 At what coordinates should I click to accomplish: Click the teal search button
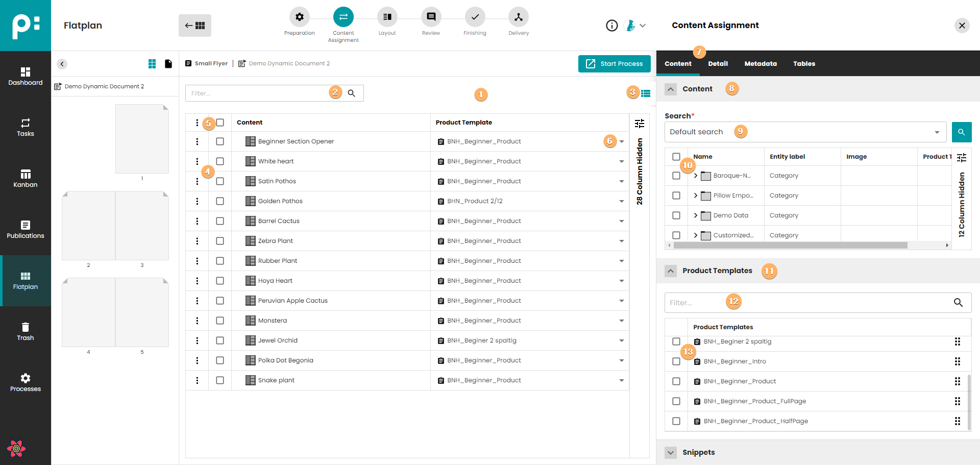coord(961,132)
